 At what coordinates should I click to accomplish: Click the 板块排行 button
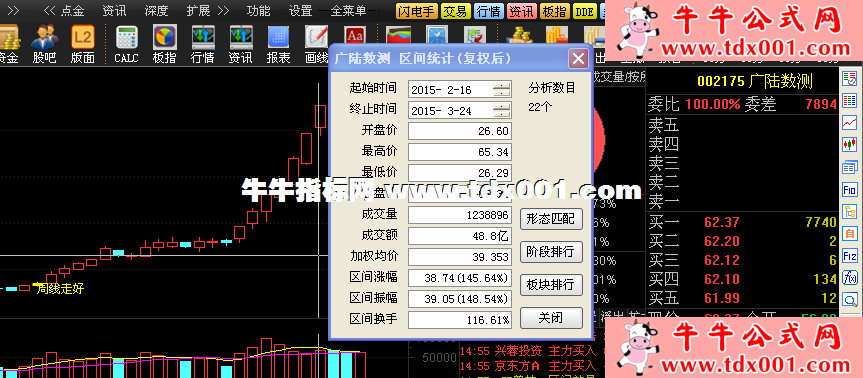click(551, 284)
